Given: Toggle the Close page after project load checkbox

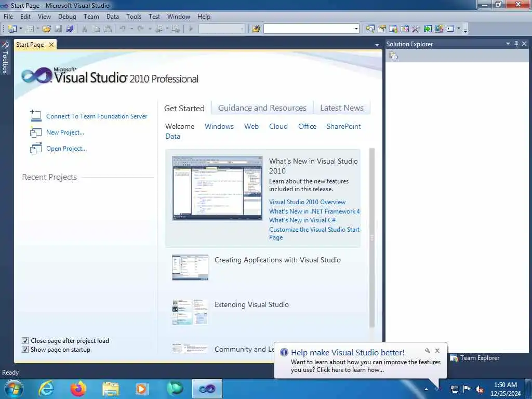Looking at the screenshot, I should pyautogui.click(x=25, y=341).
